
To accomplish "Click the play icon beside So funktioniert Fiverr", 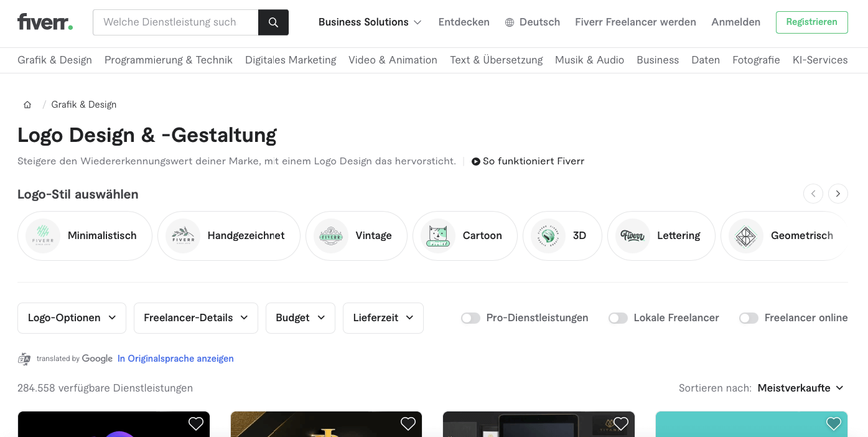I will tap(476, 161).
